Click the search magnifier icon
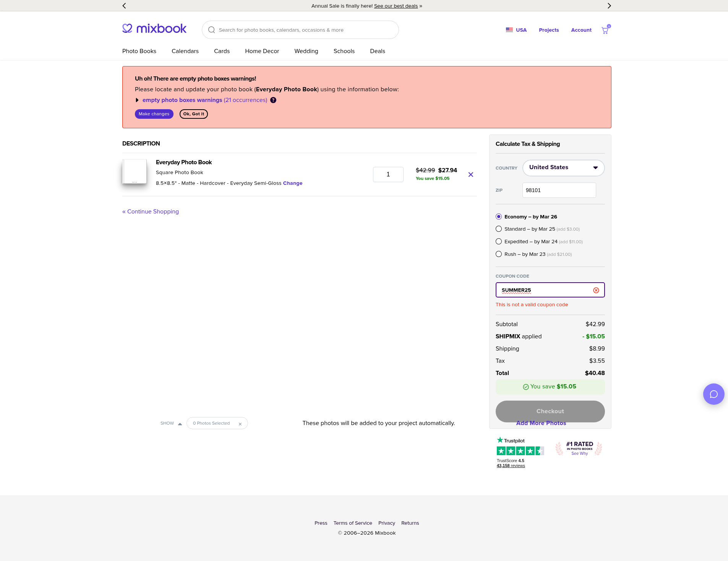Image resolution: width=728 pixels, height=561 pixels. coord(211,30)
